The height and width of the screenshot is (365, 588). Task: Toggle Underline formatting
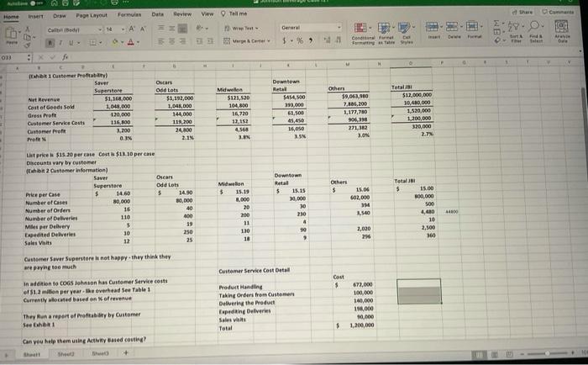[71, 43]
